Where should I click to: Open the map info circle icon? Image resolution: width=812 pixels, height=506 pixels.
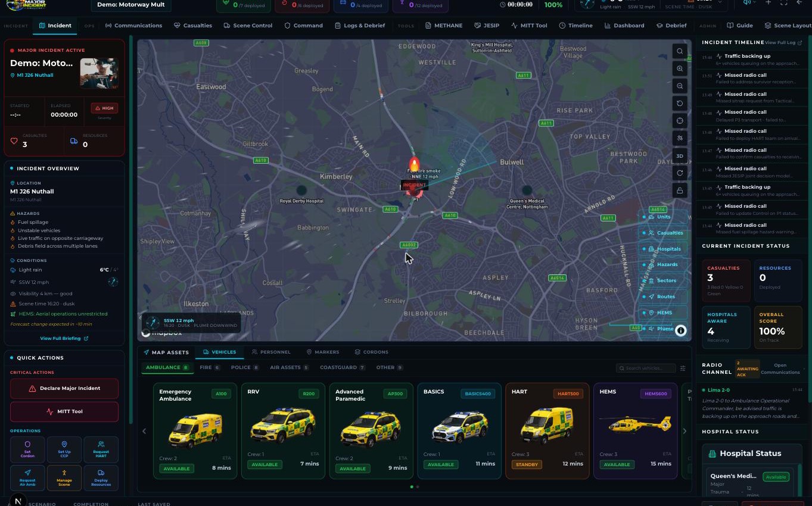680,331
